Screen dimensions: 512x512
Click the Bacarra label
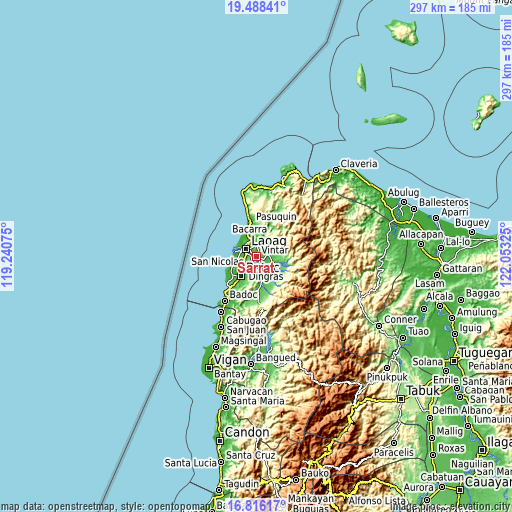250,229
